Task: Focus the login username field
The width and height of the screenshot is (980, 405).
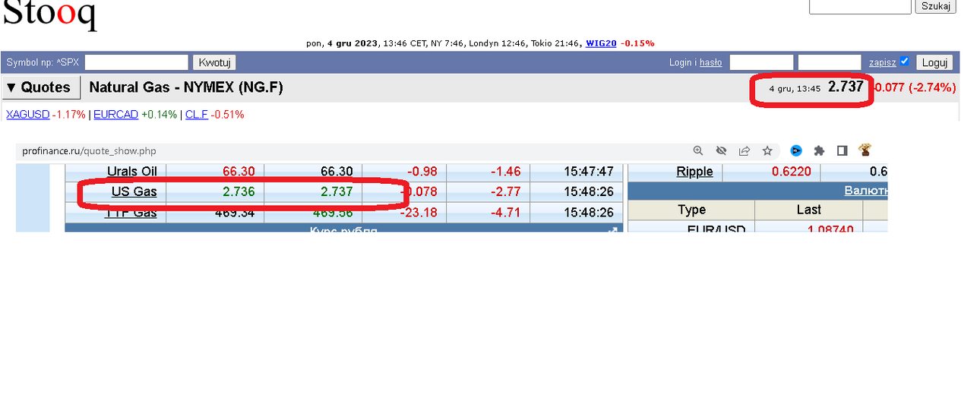Action: [761, 62]
